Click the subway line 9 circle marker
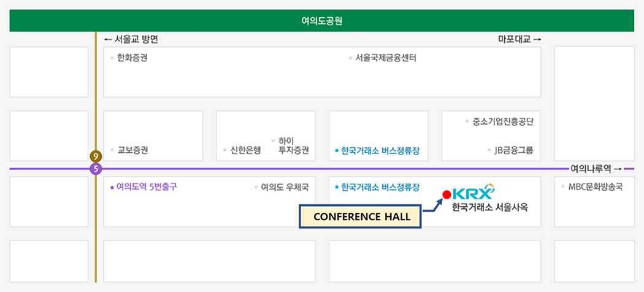Viewport: 644px width, 292px height. tap(95, 156)
